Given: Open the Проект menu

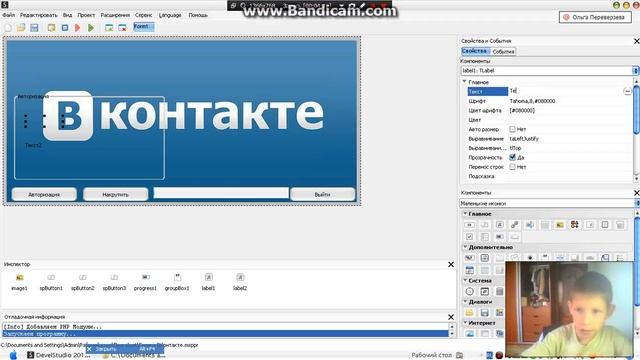Looking at the screenshot, I should 86,15.
